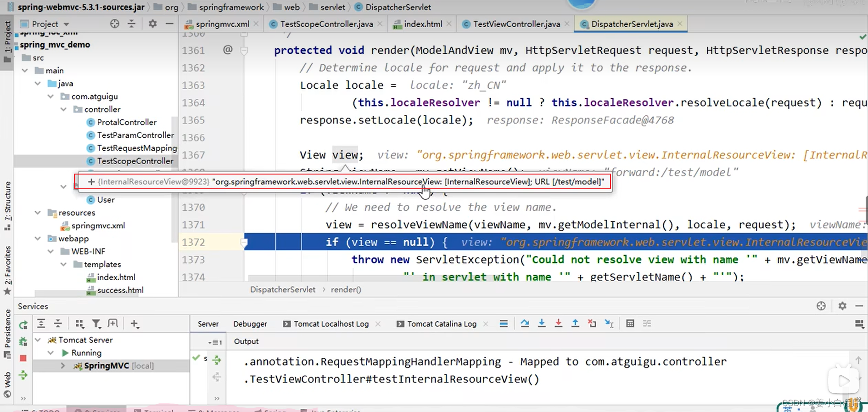
Task: Open the Services filter funnel
Action: pyautogui.click(x=96, y=324)
